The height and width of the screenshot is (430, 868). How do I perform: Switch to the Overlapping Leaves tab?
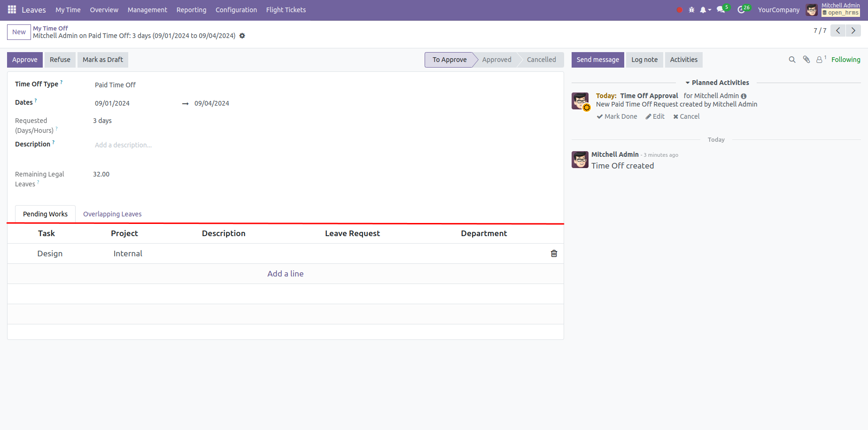[112, 214]
